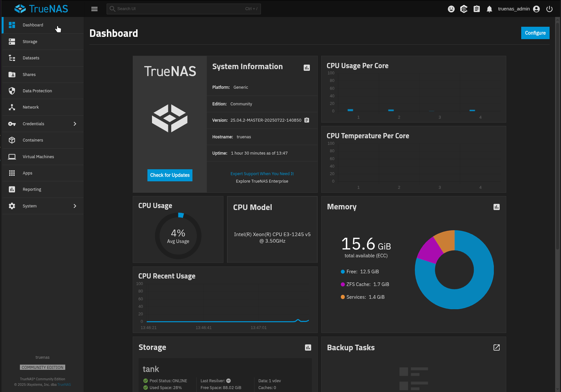The width and height of the screenshot is (561, 392).
Task: Click the Data Protection shield icon
Action: click(x=12, y=91)
